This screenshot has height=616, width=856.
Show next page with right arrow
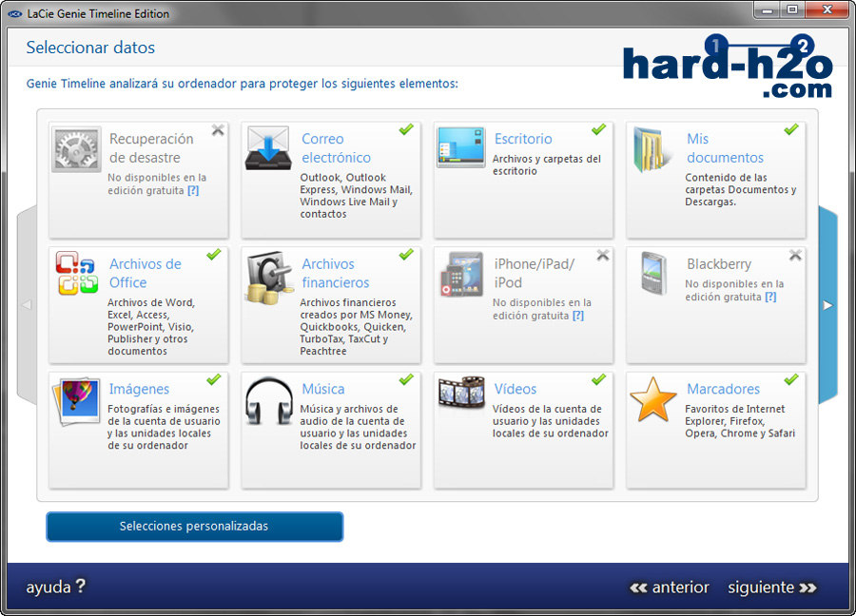[828, 305]
